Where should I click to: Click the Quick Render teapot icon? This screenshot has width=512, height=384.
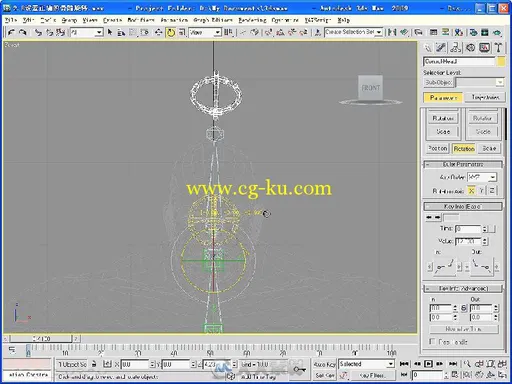497,32
